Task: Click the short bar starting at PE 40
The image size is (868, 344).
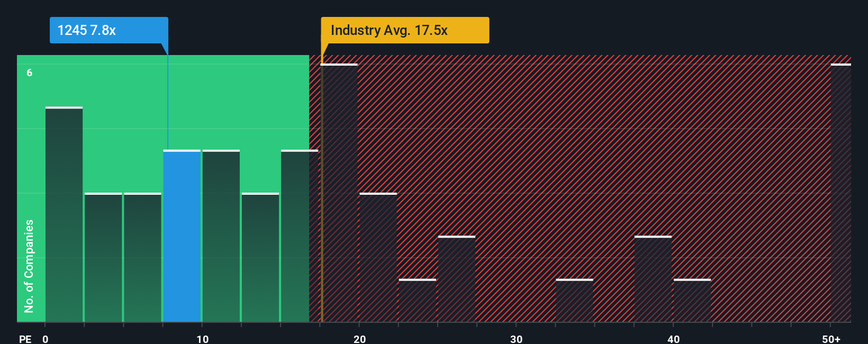Action: (692, 301)
